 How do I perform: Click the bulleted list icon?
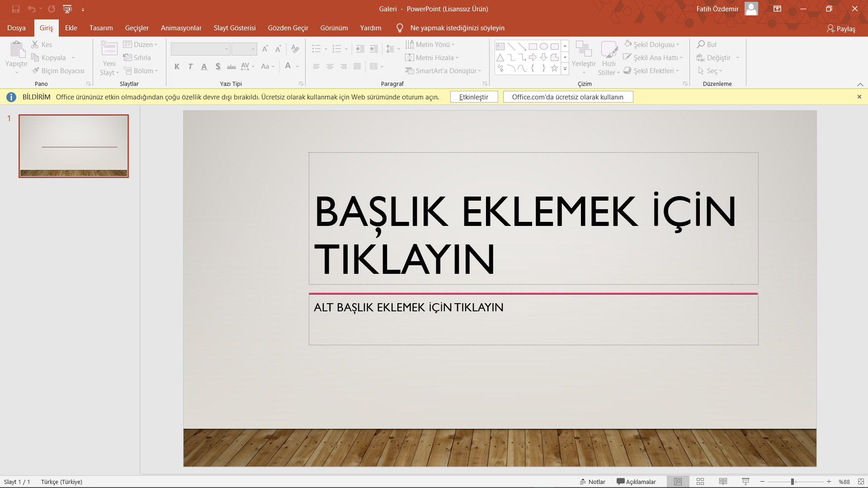click(x=316, y=49)
